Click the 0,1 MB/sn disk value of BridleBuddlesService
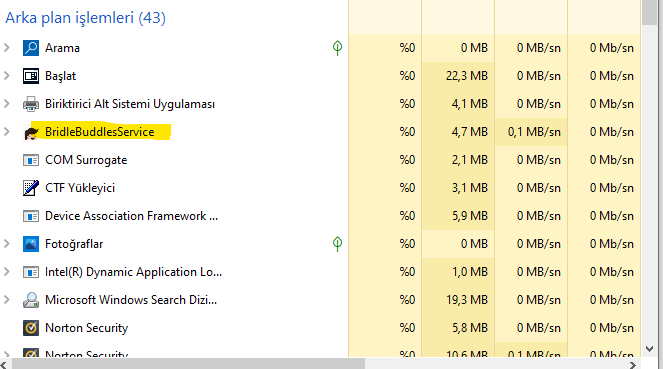The width and height of the screenshot is (663, 369). coord(534,132)
